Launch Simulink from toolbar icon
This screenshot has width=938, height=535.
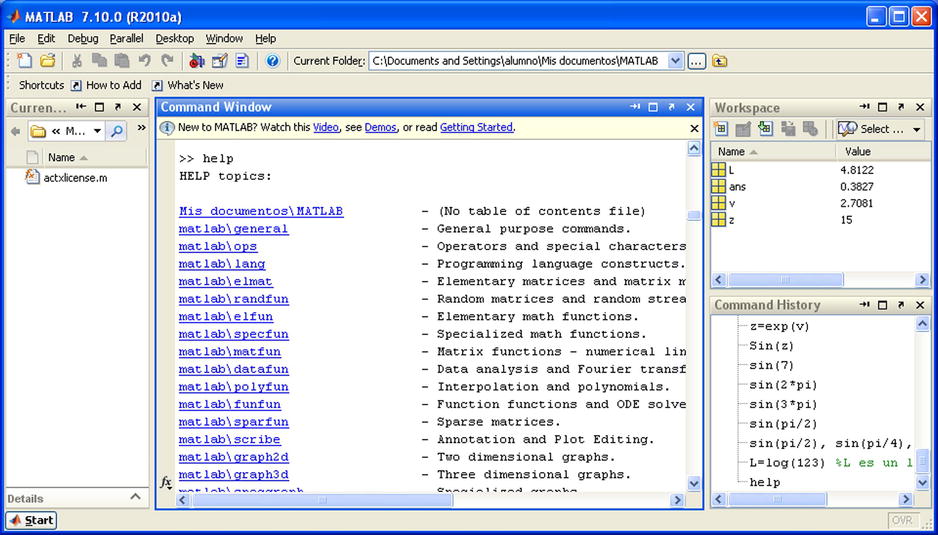tap(196, 60)
